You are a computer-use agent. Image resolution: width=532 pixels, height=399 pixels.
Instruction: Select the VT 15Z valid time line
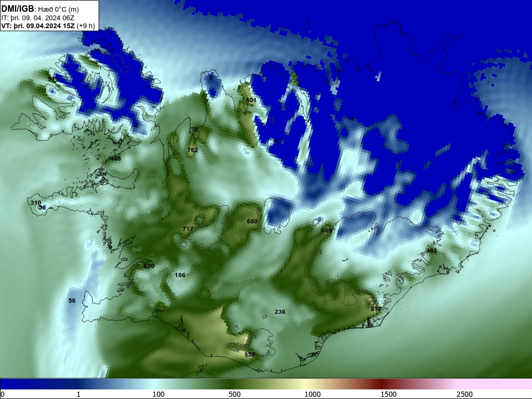click(38, 26)
